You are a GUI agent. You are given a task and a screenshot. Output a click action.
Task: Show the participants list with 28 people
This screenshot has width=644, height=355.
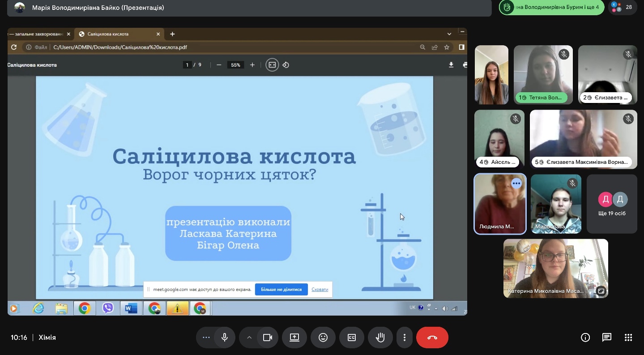(x=623, y=7)
